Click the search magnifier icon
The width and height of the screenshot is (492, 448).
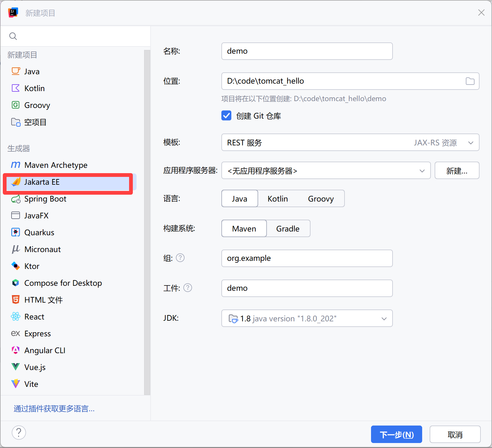[x=13, y=36]
